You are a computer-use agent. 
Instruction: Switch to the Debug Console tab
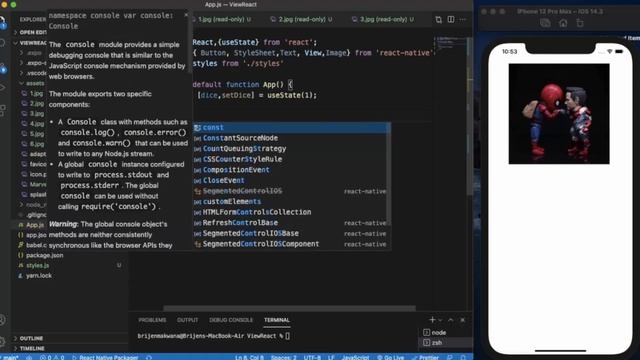231,320
